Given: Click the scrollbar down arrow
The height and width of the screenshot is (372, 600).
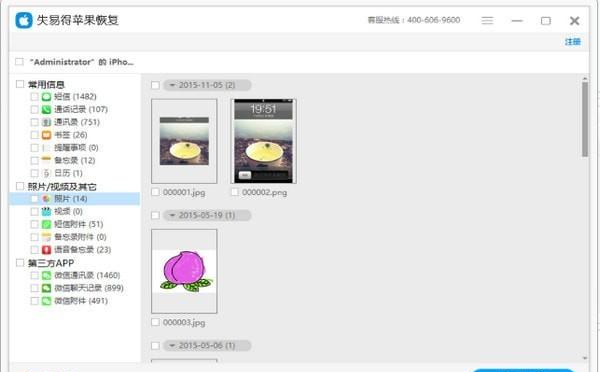Looking at the screenshot, I should [x=585, y=358].
